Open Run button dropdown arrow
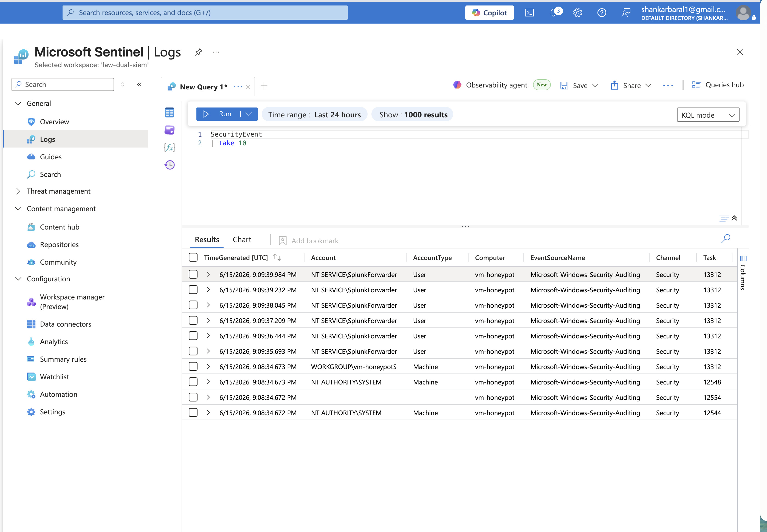The width and height of the screenshot is (767, 532). (x=249, y=114)
